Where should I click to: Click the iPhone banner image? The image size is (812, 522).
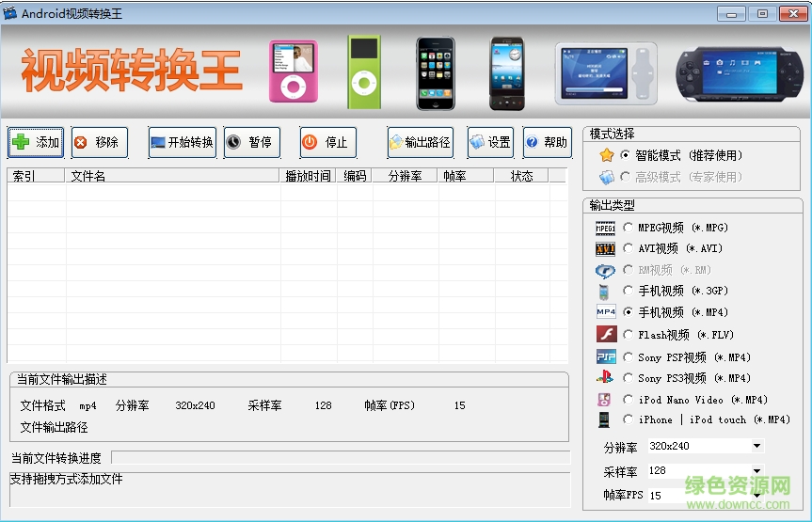[x=436, y=73]
